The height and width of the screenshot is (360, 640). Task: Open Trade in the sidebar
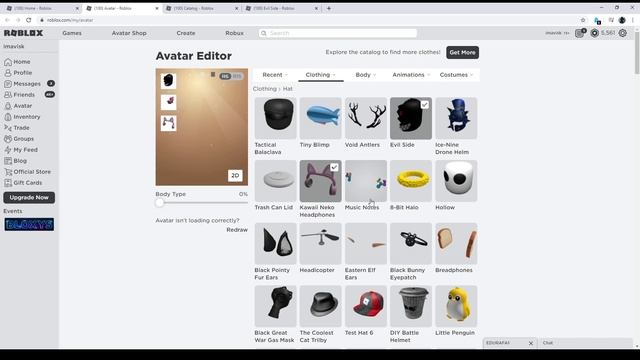point(17,128)
